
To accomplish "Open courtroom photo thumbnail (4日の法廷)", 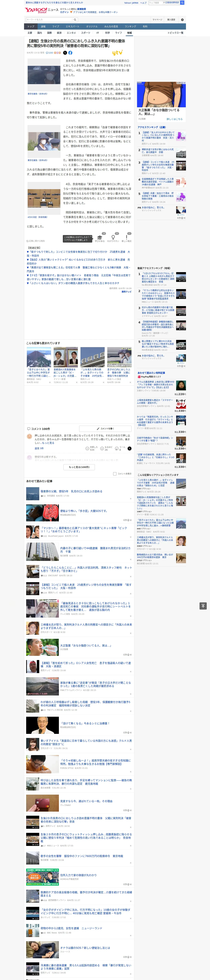I will click(44, 199).
